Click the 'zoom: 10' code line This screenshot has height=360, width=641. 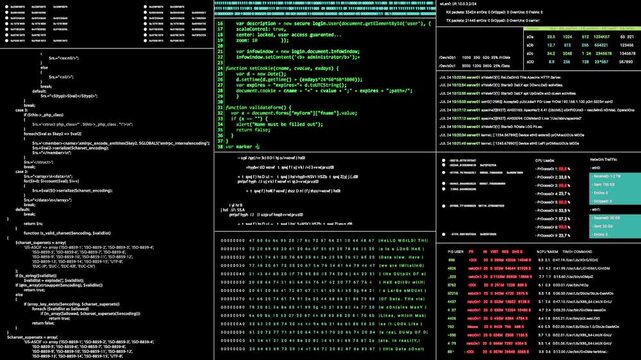(x=262, y=40)
